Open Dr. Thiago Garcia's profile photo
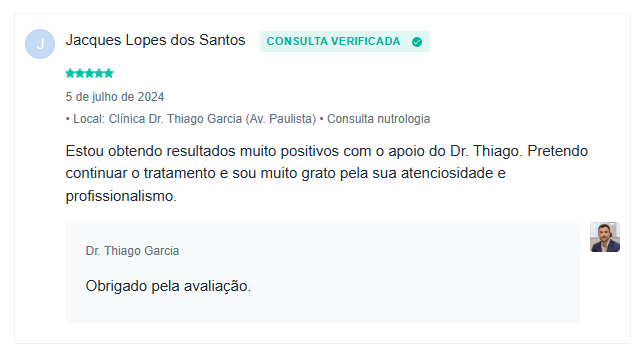This screenshot has height=360, width=644. (605, 237)
